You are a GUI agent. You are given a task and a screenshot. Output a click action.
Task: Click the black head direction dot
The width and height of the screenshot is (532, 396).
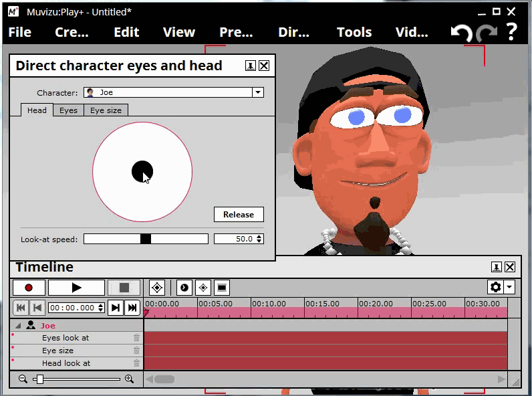pyautogui.click(x=142, y=171)
